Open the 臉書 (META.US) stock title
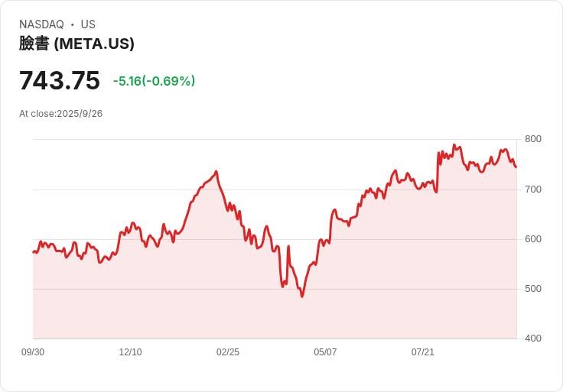Viewport: 563px width, 392px height. tap(76, 44)
